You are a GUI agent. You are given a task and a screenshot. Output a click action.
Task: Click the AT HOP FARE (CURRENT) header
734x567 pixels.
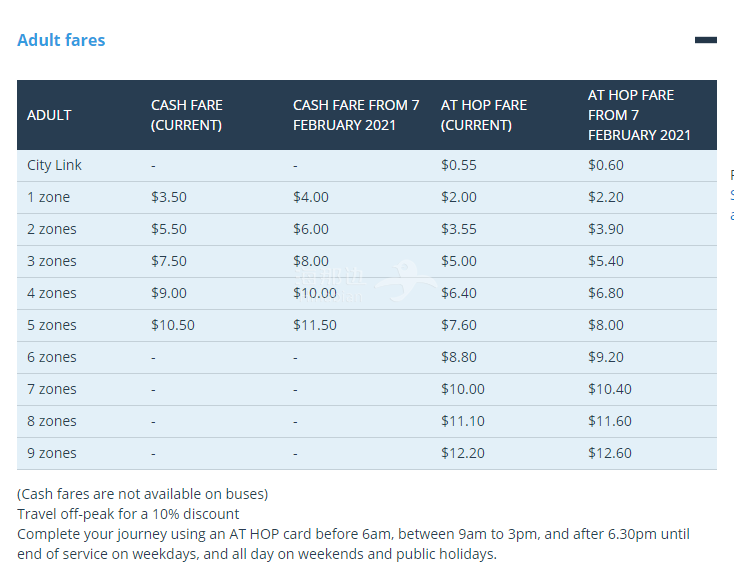pyautogui.click(x=484, y=115)
